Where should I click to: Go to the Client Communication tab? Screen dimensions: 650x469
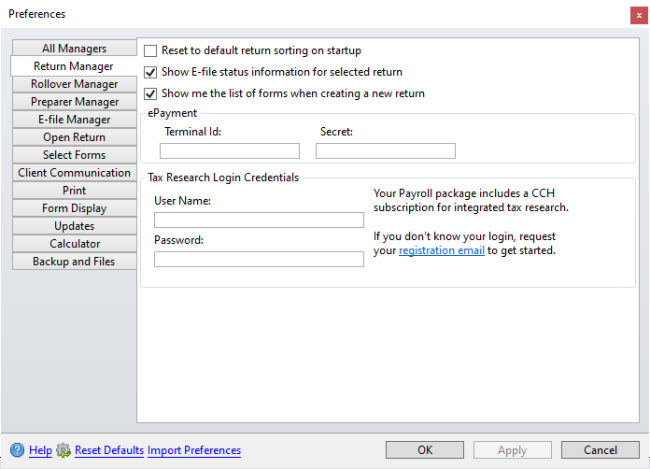pos(74,173)
